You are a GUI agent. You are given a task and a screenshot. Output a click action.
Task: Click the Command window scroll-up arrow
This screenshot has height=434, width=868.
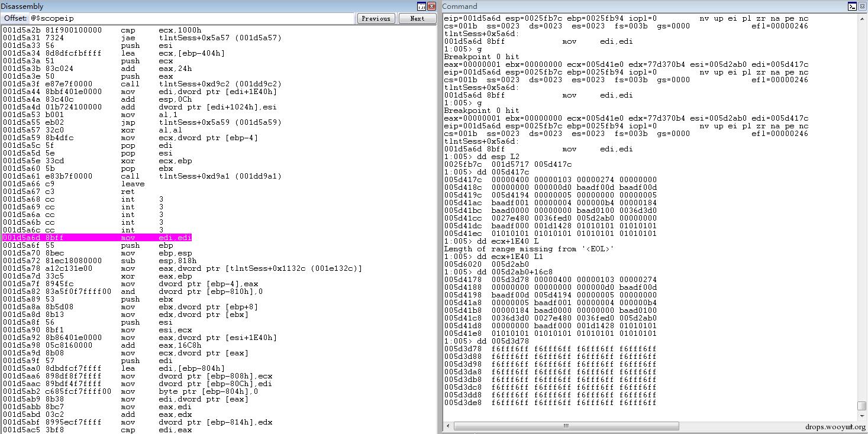pos(862,18)
